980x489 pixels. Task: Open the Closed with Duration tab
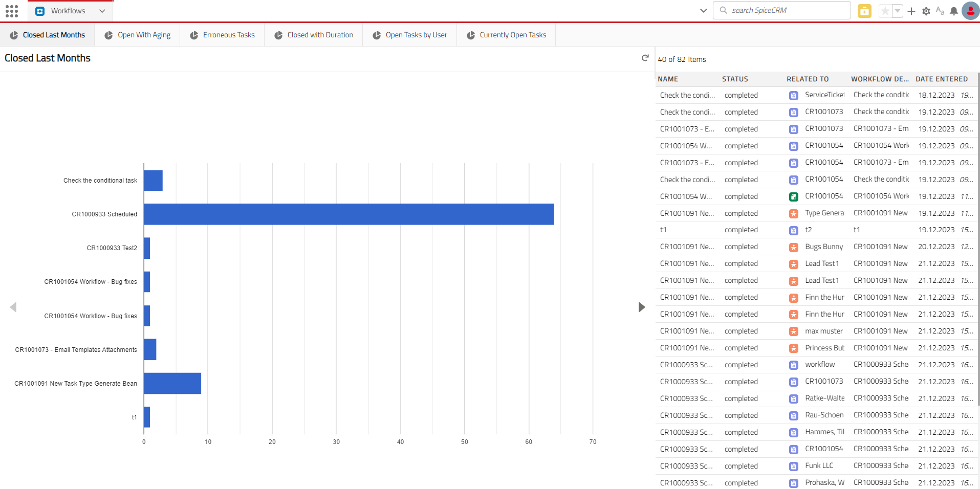click(313, 35)
